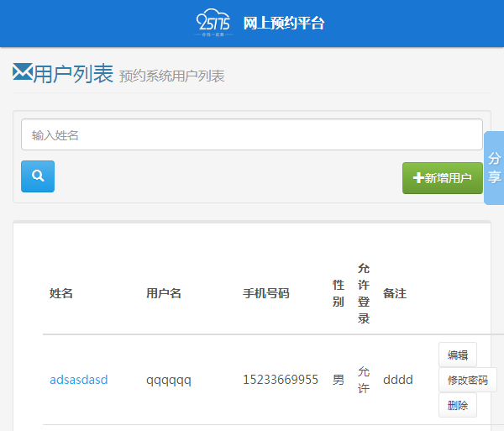Click the 手机号码 column header
Screen dimensions: 504x431
coord(265,293)
